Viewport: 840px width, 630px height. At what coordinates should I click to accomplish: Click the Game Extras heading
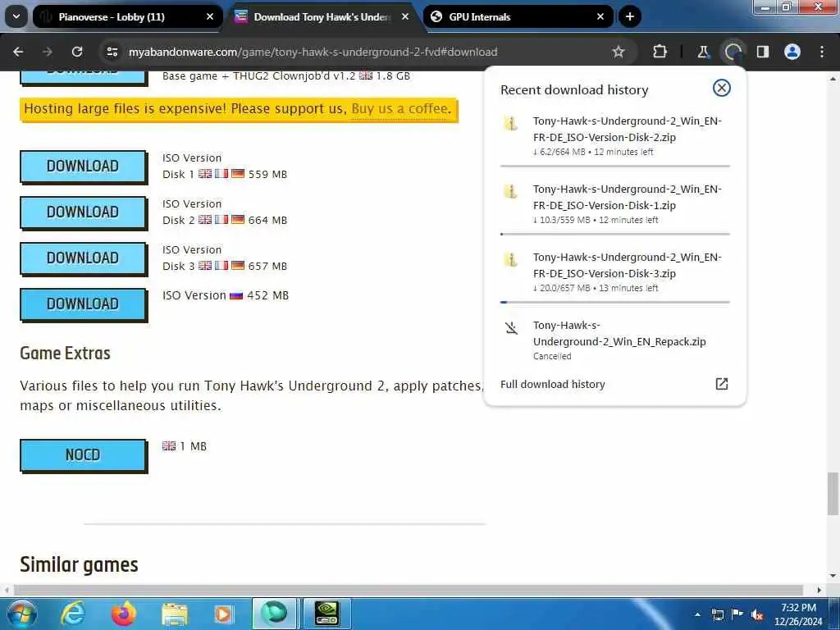pos(65,353)
